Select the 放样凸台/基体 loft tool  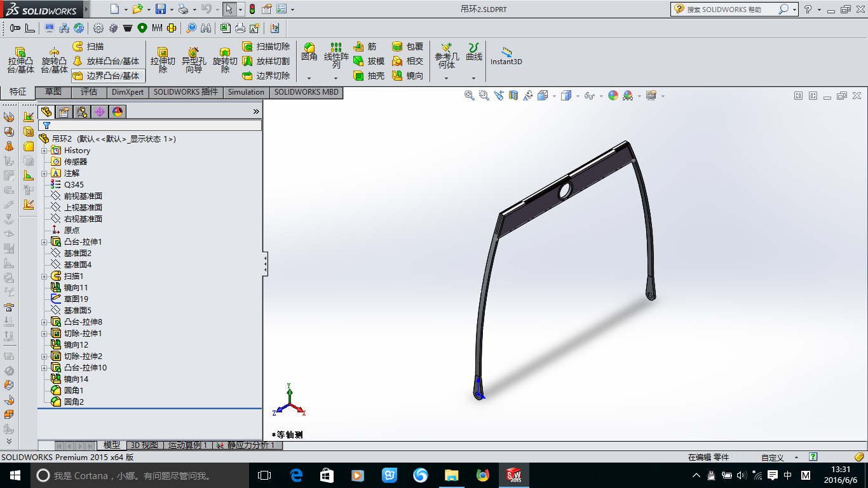(x=106, y=61)
